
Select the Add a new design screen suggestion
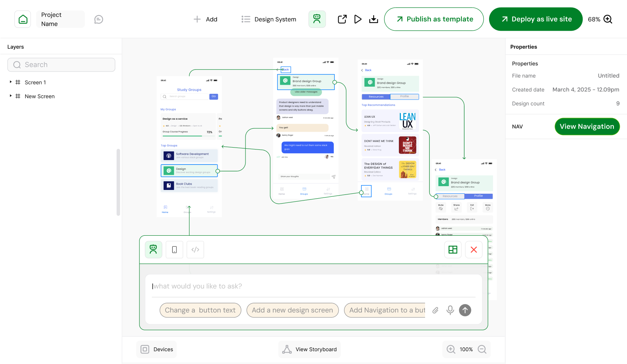pos(292,310)
